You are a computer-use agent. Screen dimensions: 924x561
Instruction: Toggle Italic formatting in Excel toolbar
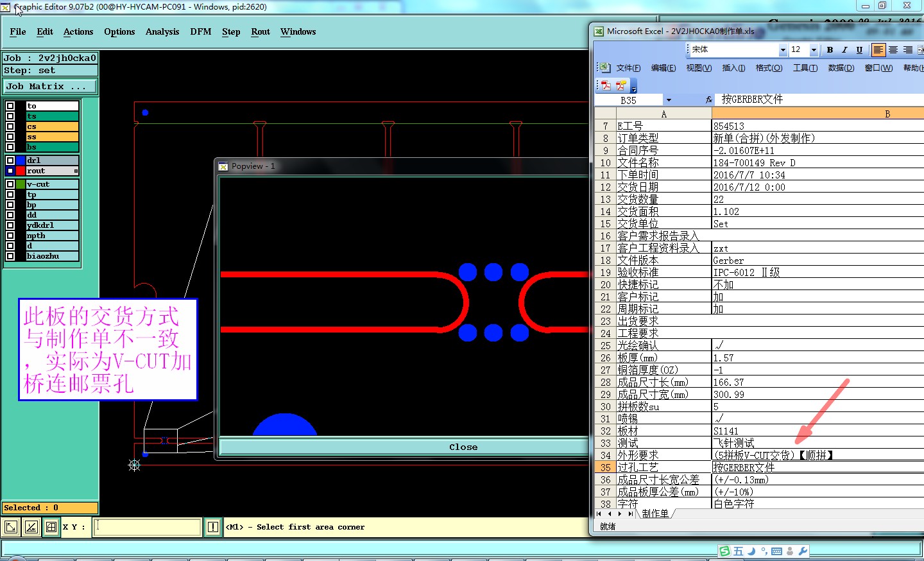tap(844, 50)
